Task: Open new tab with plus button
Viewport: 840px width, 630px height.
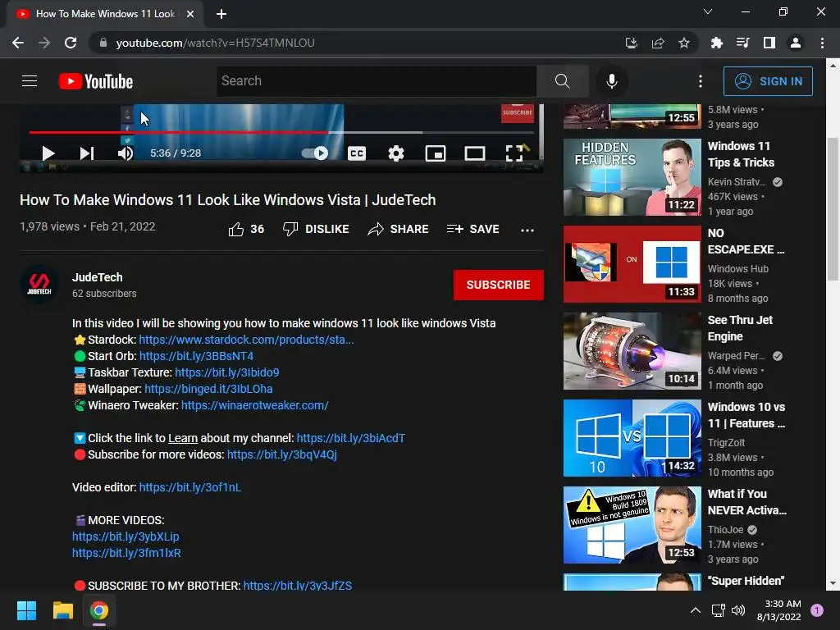Action: coord(221,14)
